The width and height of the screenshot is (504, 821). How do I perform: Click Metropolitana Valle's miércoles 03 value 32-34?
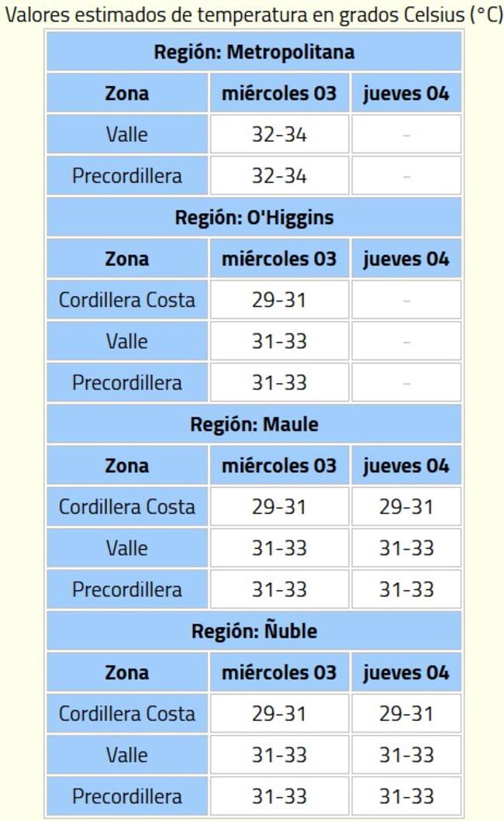click(x=279, y=135)
